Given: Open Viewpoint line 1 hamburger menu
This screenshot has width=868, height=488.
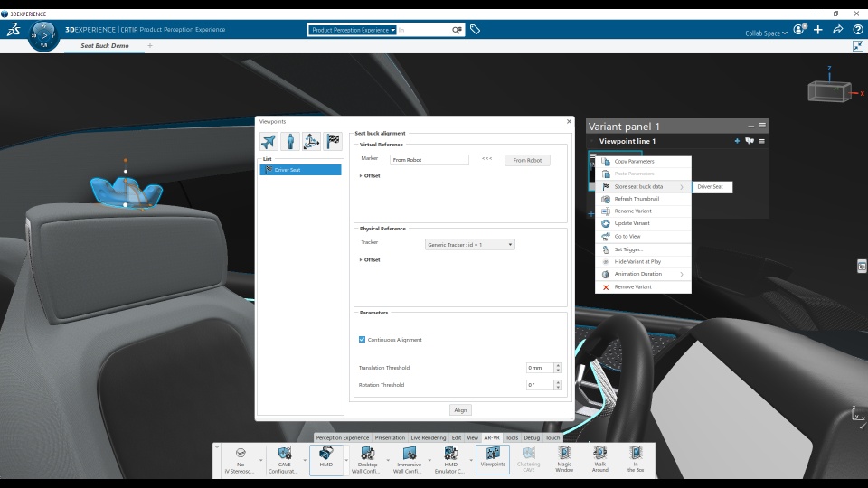Looking at the screenshot, I should tap(761, 141).
